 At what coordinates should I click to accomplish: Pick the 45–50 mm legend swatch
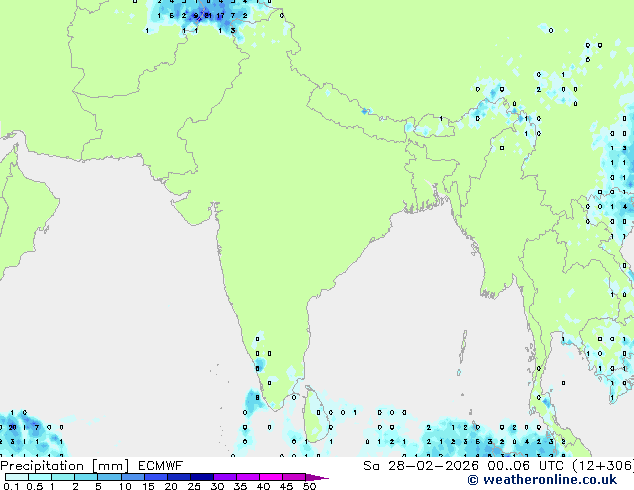point(294,477)
